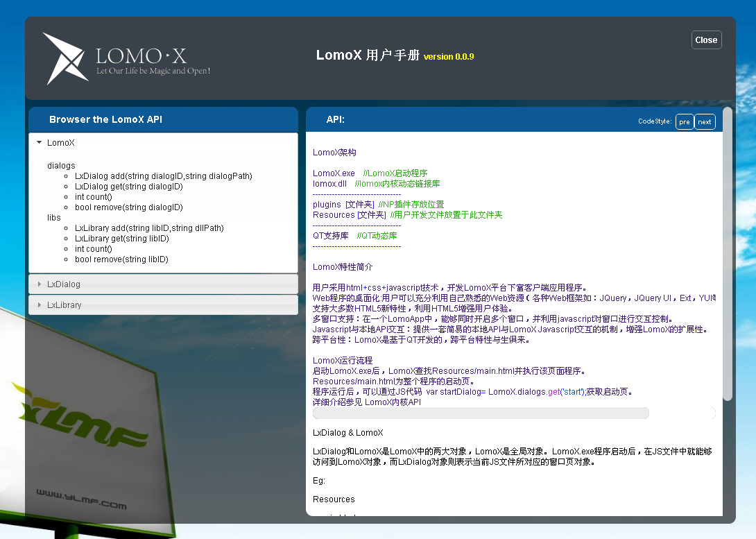This screenshot has width=756, height=539.
Task: Click 'Resources/main.html' startup page line
Action: tap(393, 382)
